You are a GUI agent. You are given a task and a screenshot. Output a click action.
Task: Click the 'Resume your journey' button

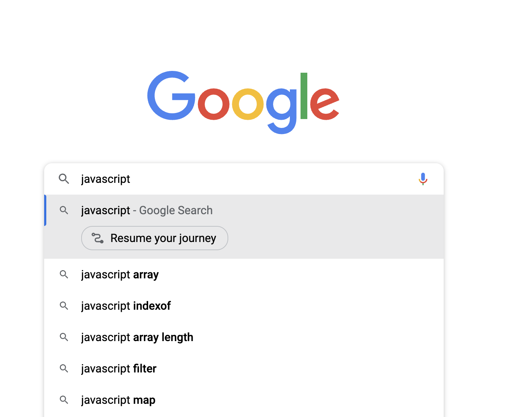155,238
